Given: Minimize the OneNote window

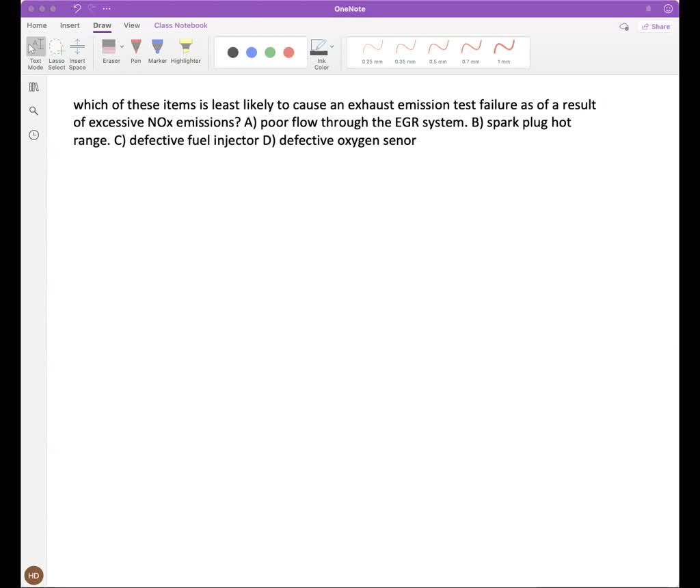Looking at the screenshot, I should [42, 8].
